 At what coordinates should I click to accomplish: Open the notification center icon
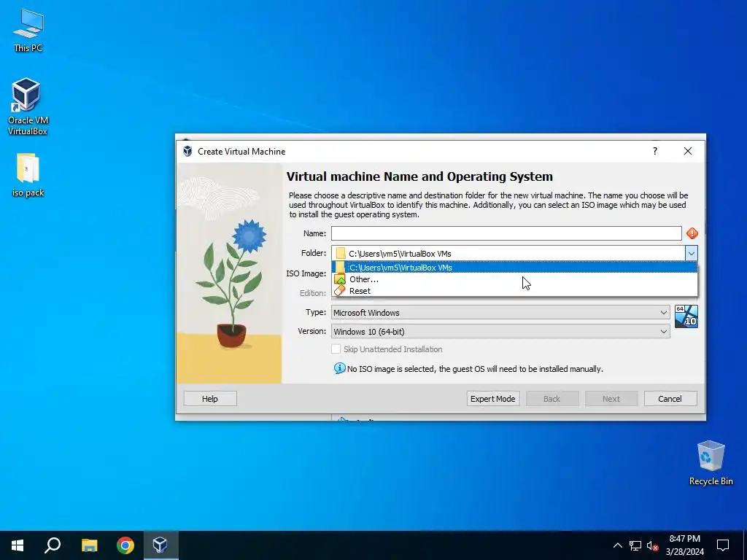click(x=723, y=545)
